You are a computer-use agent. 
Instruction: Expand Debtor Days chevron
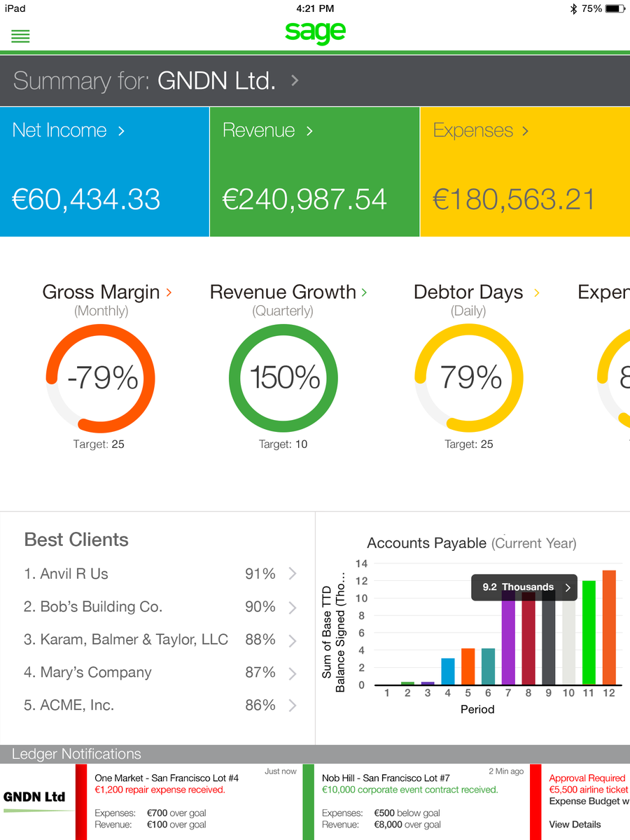(x=537, y=292)
